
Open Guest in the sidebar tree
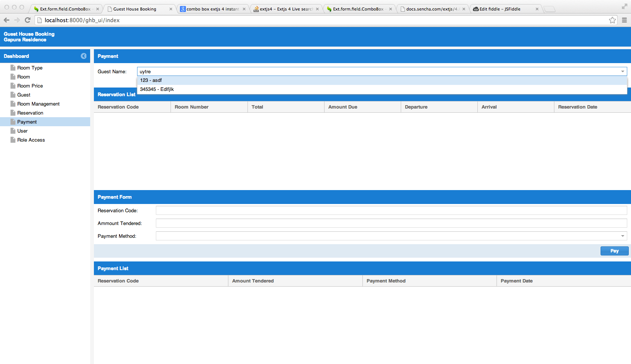pos(24,95)
